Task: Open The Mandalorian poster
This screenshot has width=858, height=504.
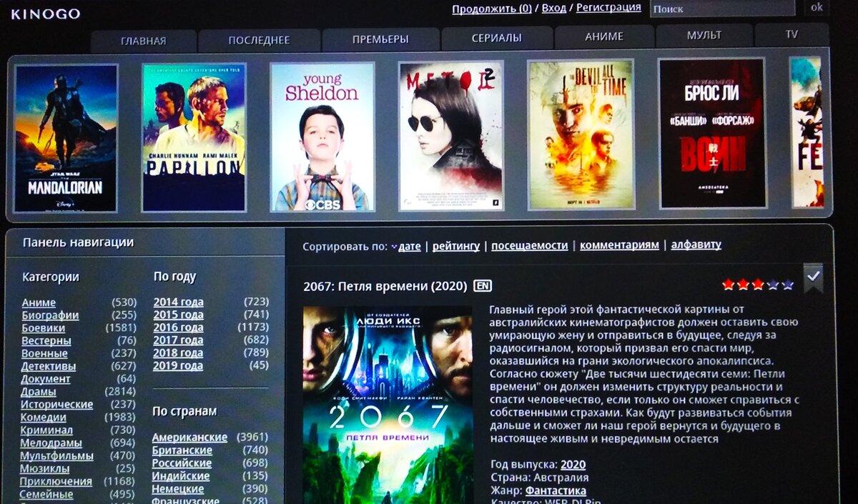Action: pos(66,138)
